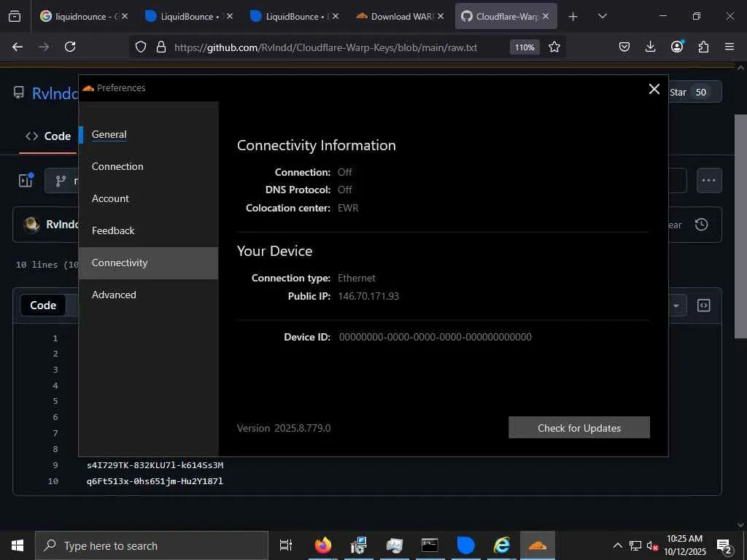Open the Advanced preferences section
Viewport: 747px width, 560px height.
114,295
